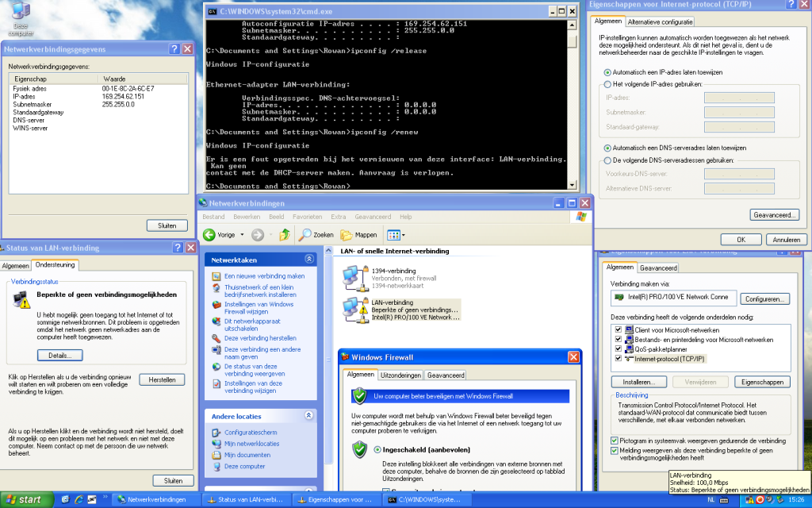Screen dimensions: 812x508
Task: Click the Windows logo in Netwerkverbindingen menu bar
Action: coord(581,217)
